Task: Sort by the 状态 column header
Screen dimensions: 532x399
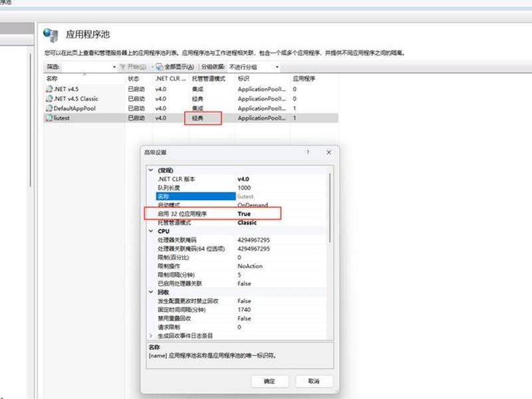Action: [x=134, y=78]
